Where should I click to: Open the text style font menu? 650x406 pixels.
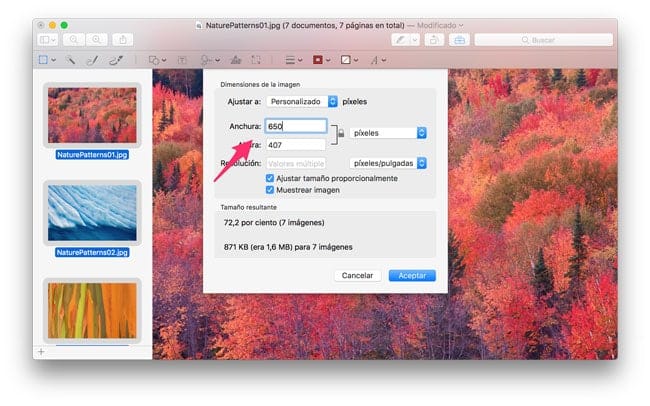(x=378, y=60)
